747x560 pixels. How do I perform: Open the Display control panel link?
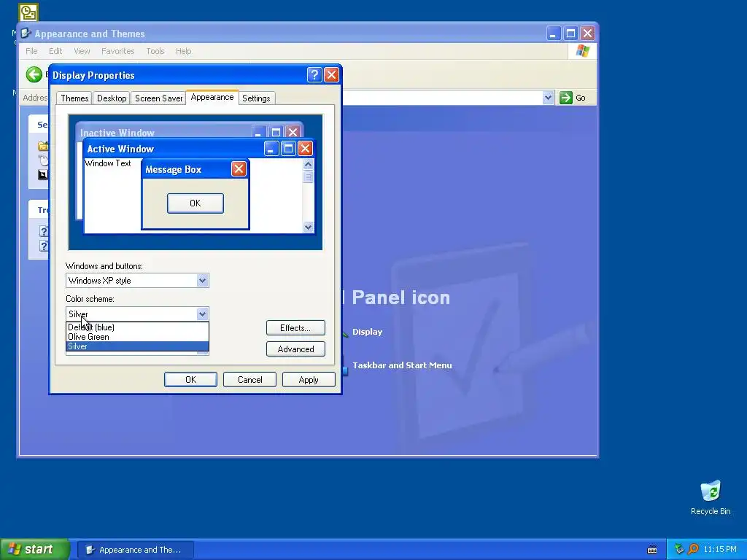(x=367, y=332)
